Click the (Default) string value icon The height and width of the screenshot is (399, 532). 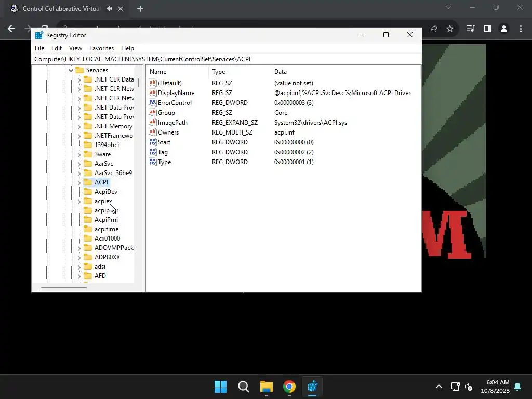[x=153, y=83]
